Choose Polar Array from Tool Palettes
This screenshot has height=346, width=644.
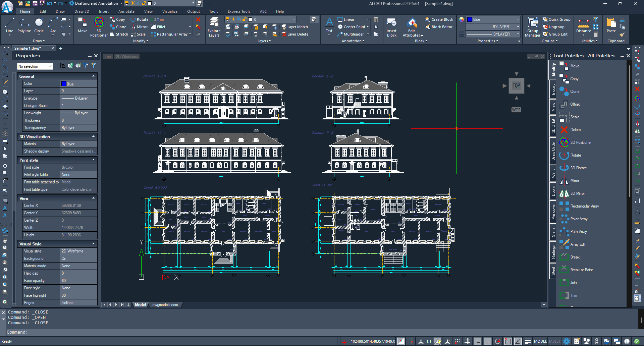tap(578, 219)
